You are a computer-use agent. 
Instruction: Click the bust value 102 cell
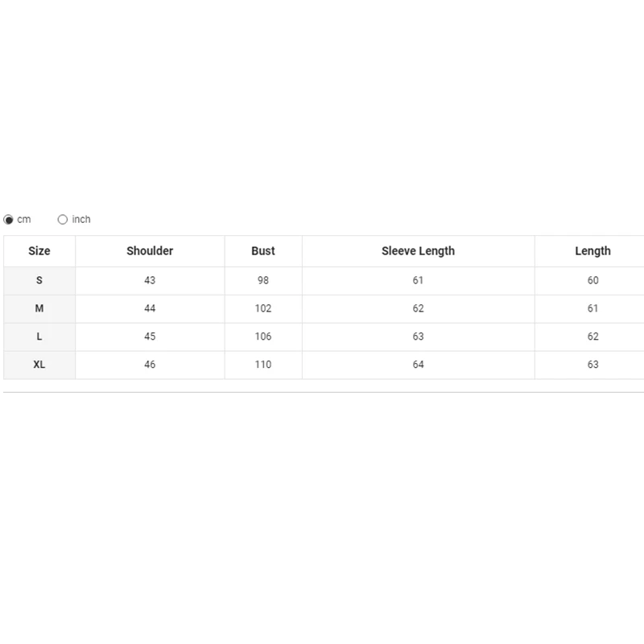[x=263, y=308]
